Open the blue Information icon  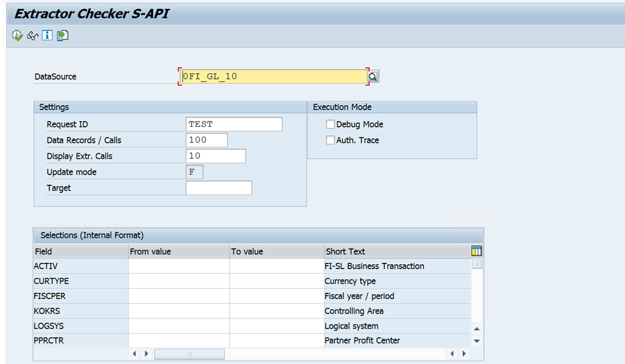47,36
